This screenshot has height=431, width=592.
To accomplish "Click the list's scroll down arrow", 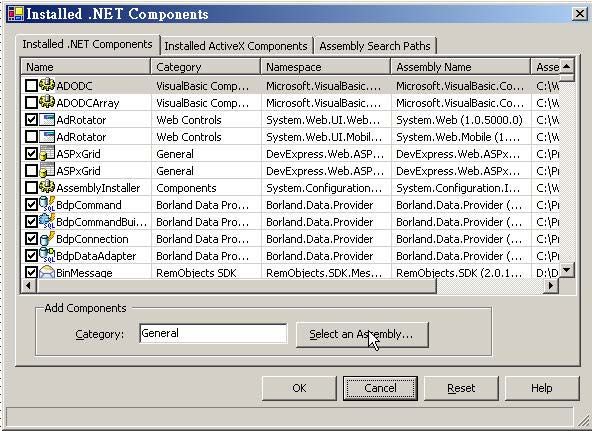I will (566, 270).
